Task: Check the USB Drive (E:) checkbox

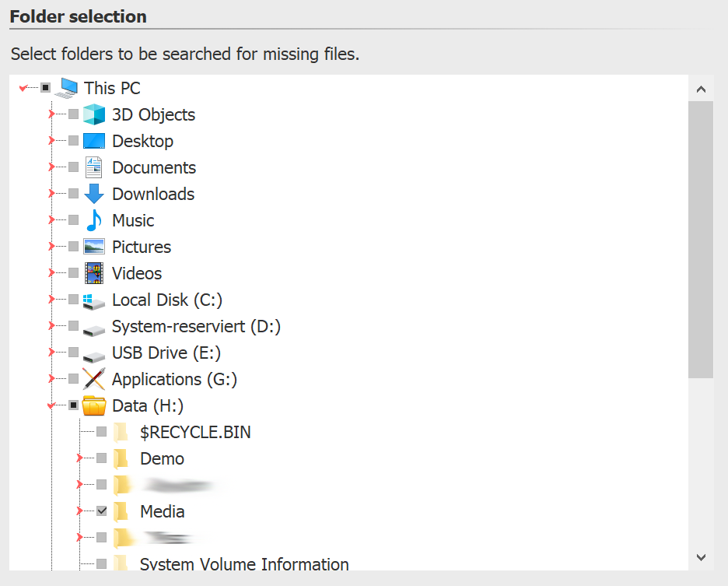Action: pos(73,353)
